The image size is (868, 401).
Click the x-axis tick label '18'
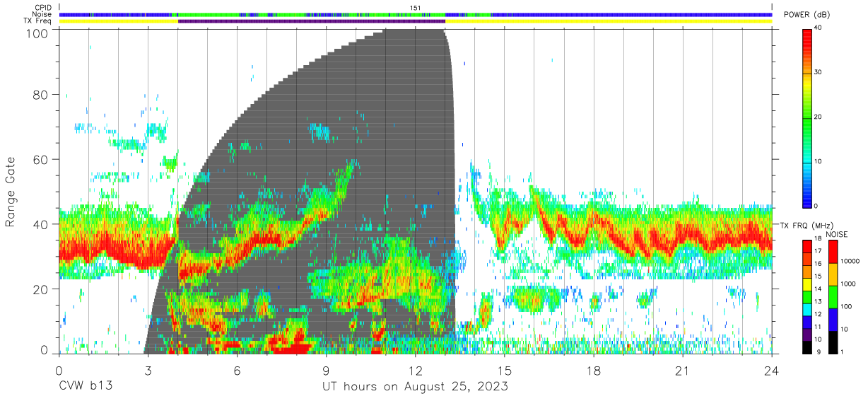coord(594,371)
